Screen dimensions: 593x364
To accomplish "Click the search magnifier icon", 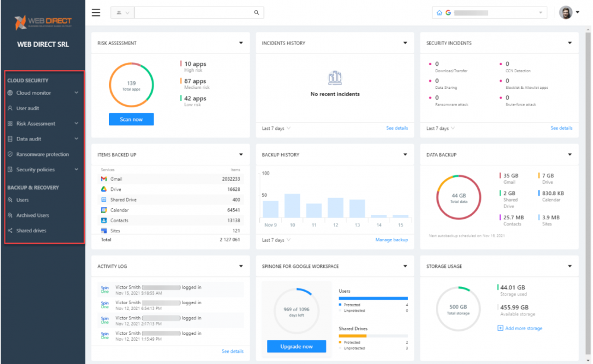I will (x=256, y=12).
